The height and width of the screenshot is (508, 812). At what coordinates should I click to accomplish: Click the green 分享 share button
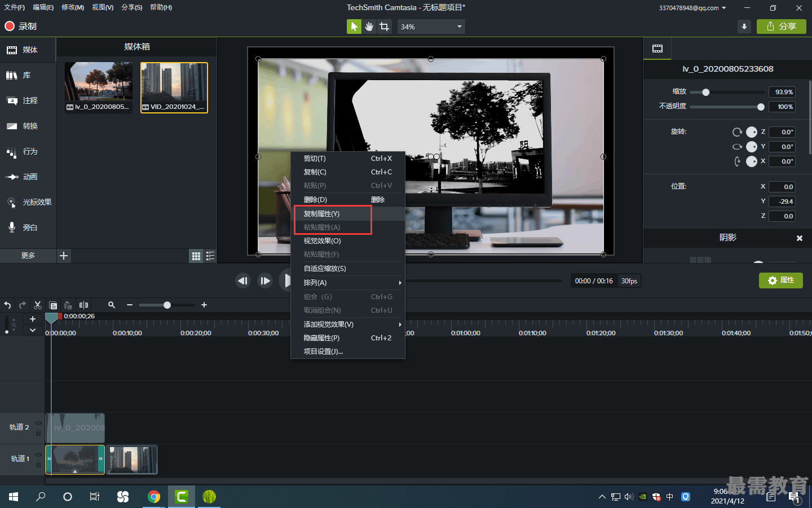782,27
